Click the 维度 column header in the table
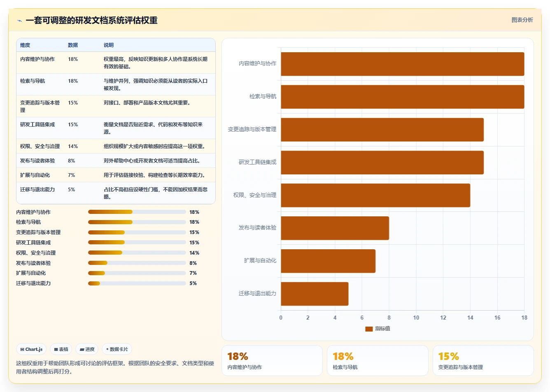This screenshot has width=550, height=392. [x=25, y=45]
